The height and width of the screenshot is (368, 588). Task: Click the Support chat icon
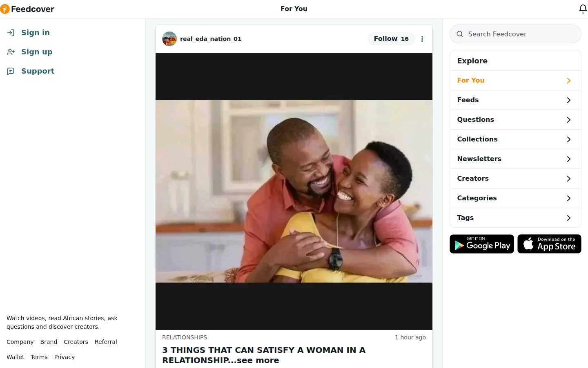tap(11, 71)
